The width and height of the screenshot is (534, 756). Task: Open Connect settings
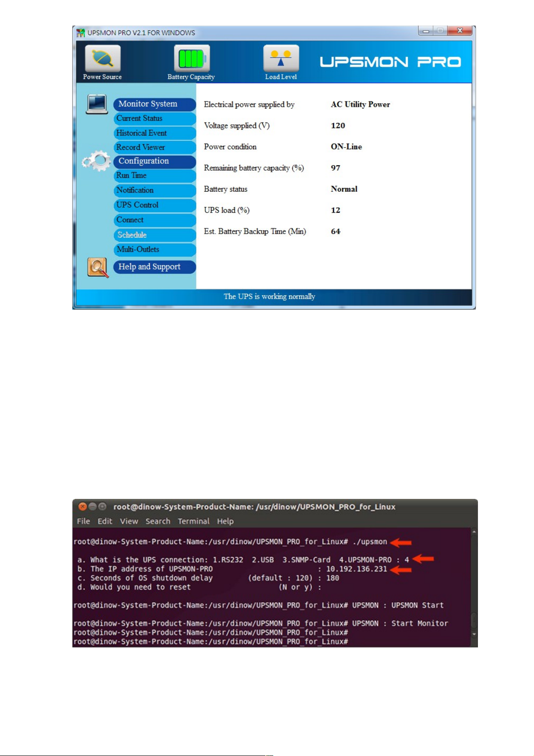(x=155, y=220)
